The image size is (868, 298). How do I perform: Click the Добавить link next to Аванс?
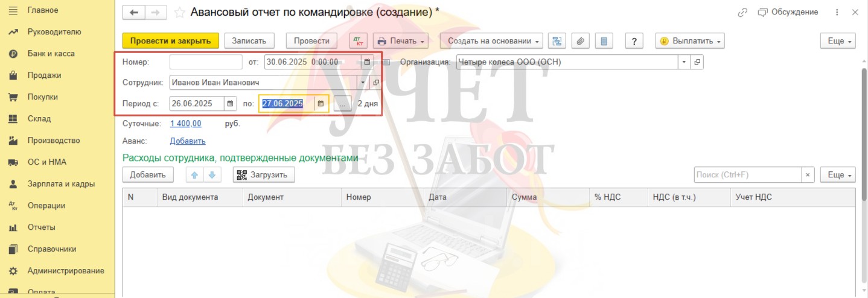pyautogui.click(x=188, y=141)
